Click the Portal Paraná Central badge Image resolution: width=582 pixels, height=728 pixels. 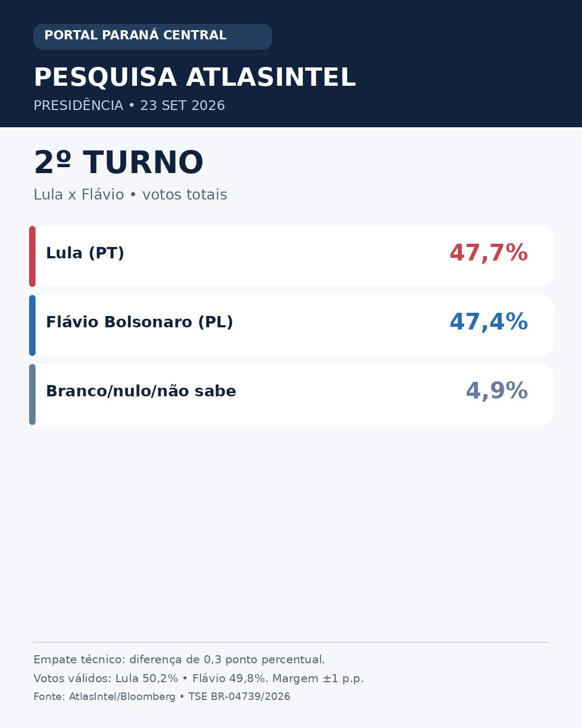coord(153,37)
